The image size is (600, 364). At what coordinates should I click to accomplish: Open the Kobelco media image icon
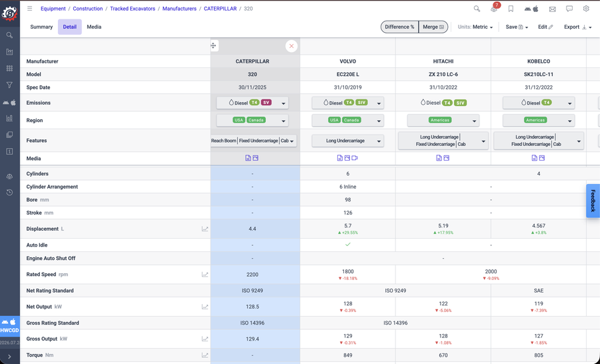point(542,158)
